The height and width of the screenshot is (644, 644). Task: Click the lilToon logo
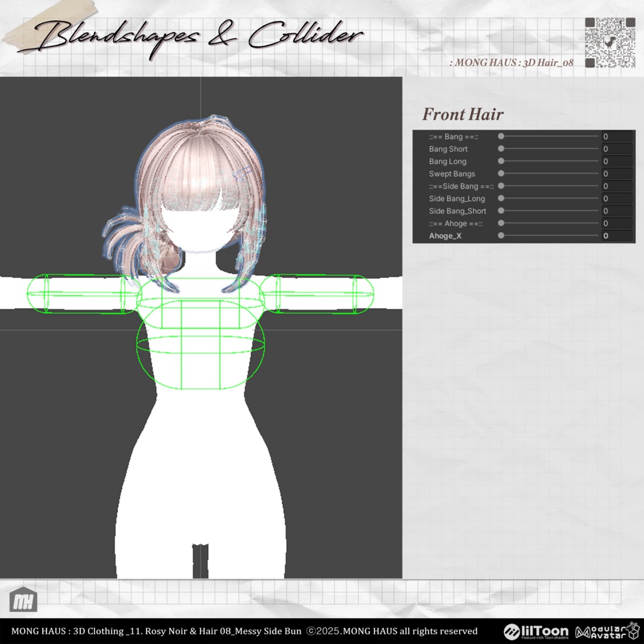coord(536,631)
